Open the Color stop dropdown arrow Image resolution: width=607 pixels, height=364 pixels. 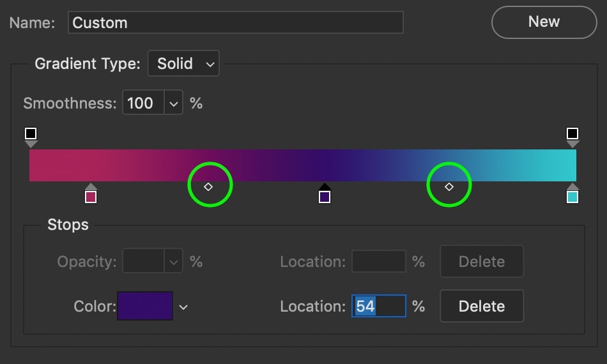[183, 307]
